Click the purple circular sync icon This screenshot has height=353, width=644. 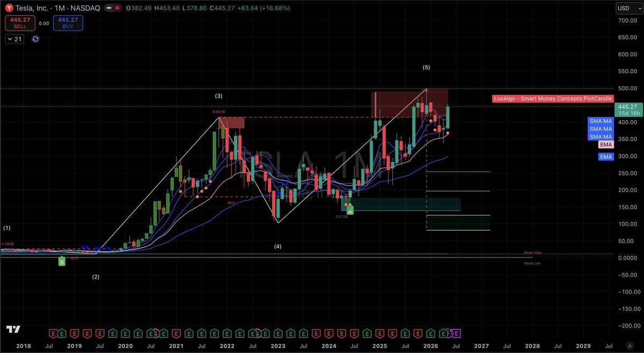pos(35,39)
